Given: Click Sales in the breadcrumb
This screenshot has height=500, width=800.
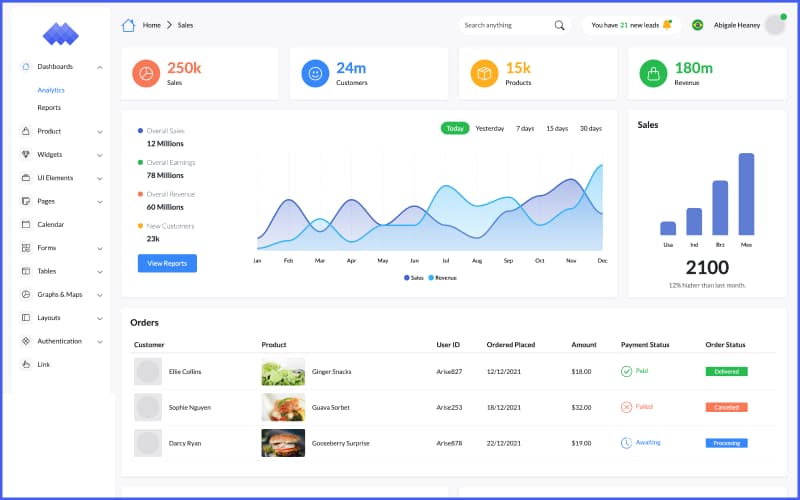Looking at the screenshot, I should [185, 25].
